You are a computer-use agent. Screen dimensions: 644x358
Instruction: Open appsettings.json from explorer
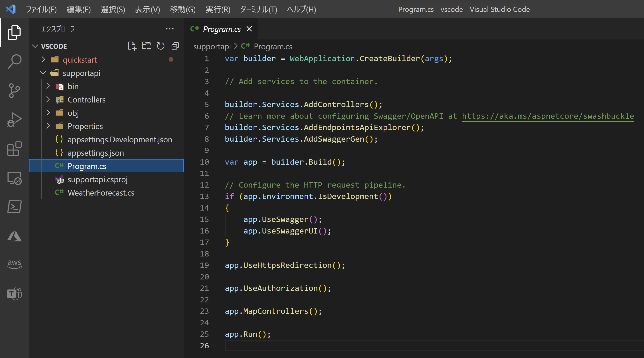pyautogui.click(x=107, y=153)
